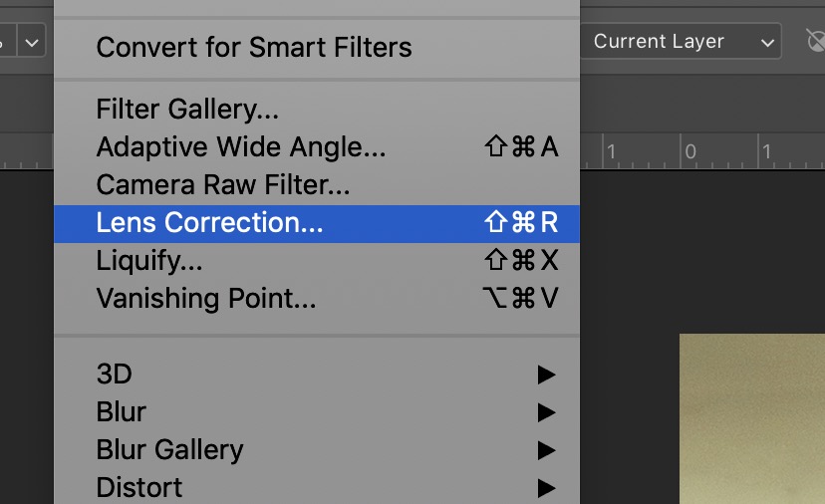Screen dimensions: 825x504
Task: Expand the 3D submenu arrow
Action: 546,375
